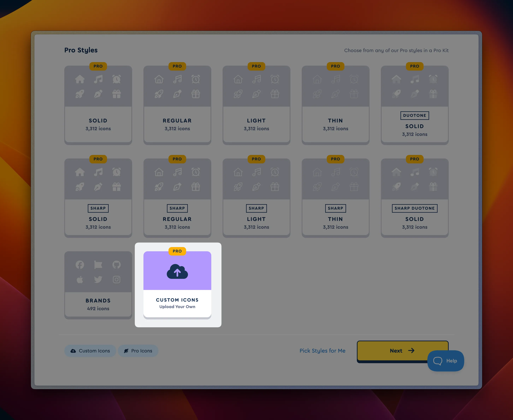
Task: Select Custom Icons Upload Your Own card
Action: coord(177,303)
